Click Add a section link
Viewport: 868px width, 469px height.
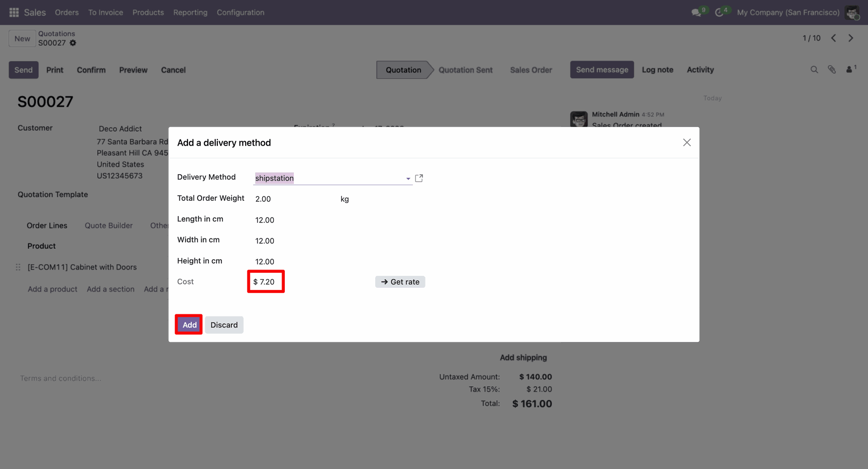pos(111,289)
